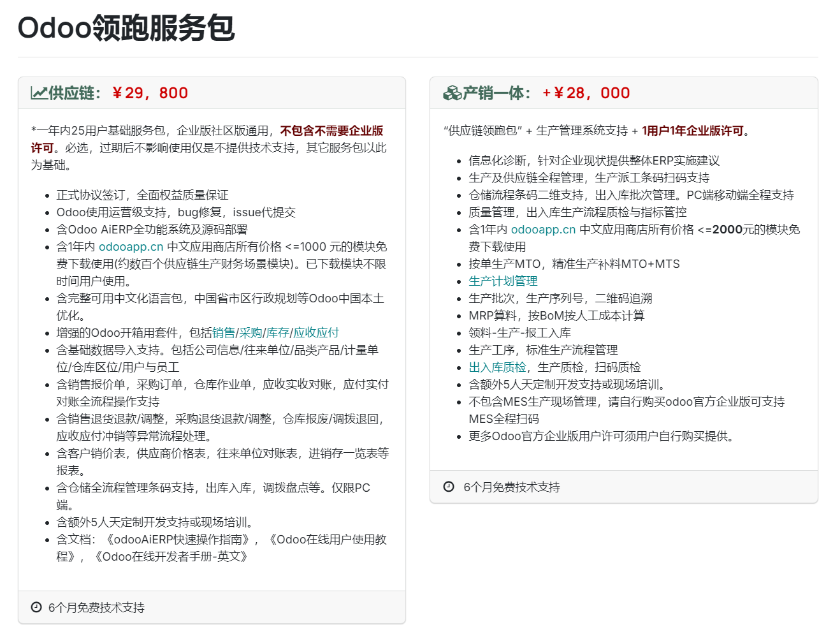Screen dimensions: 840x641
Task: Click 仓储流程条码二维支持 list item
Action: [631, 195]
